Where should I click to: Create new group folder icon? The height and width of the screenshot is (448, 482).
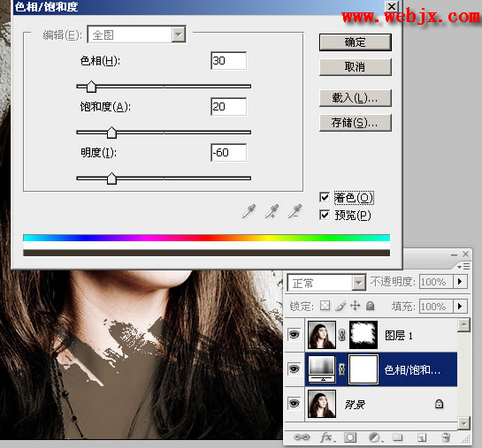coord(398,437)
